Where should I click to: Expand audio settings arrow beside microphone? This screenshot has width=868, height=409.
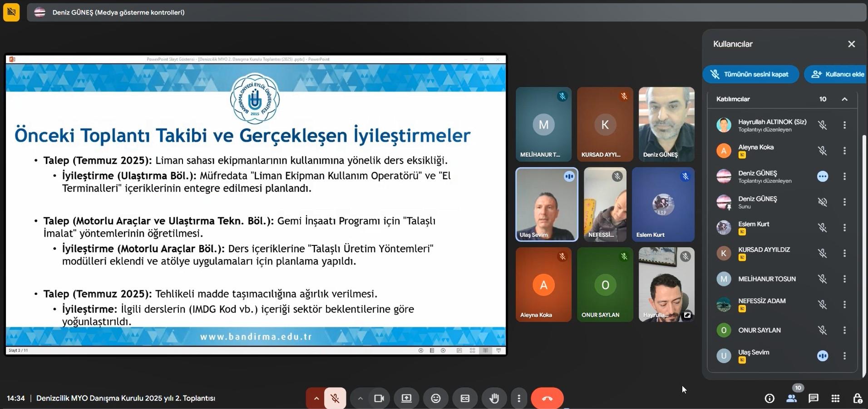[316, 399]
